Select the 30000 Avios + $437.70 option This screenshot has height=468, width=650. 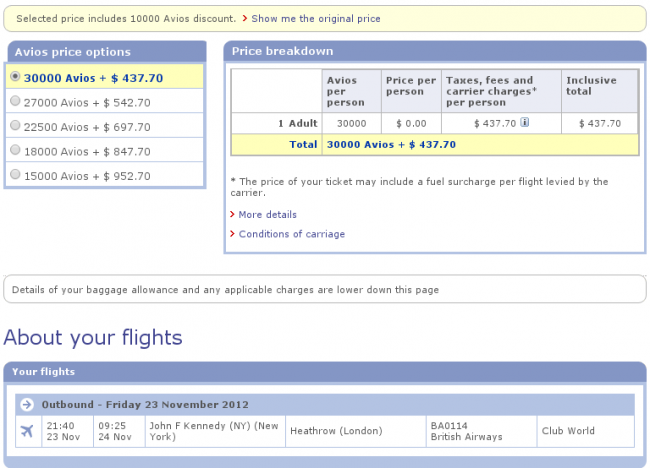(x=15, y=77)
